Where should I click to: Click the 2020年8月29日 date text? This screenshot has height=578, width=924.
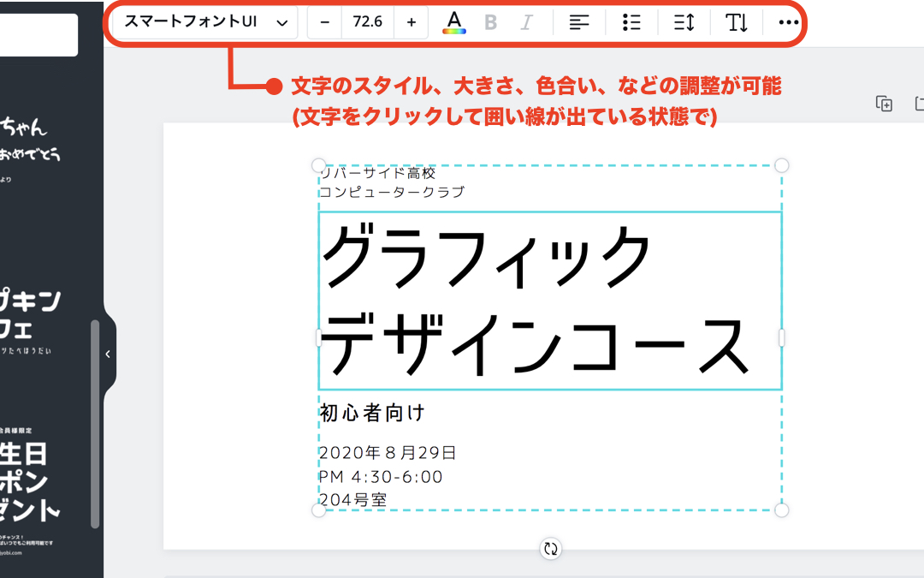[x=388, y=453]
